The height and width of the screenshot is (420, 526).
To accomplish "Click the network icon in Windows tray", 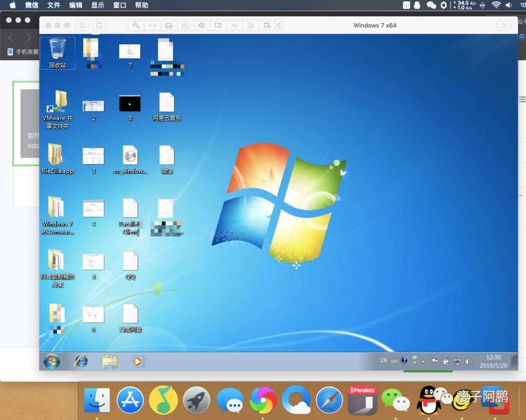I will [457, 361].
